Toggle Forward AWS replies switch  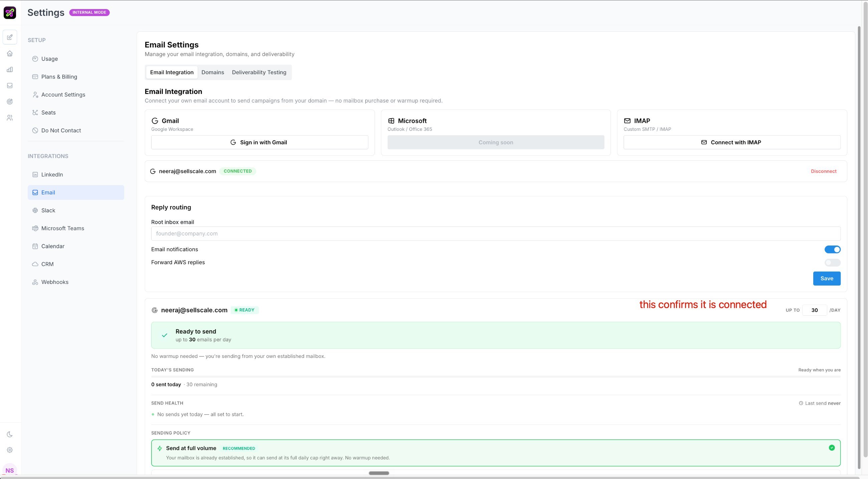(832, 263)
